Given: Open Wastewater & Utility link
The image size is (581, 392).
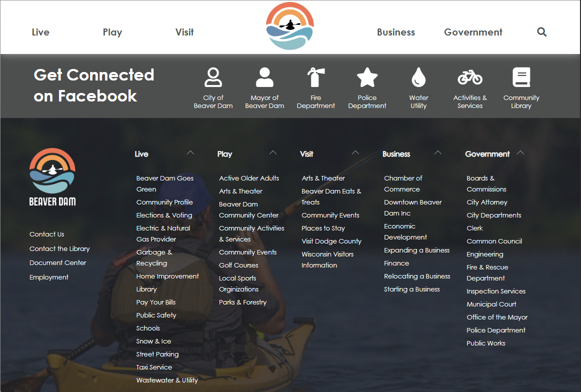Looking at the screenshot, I should 167,380.
